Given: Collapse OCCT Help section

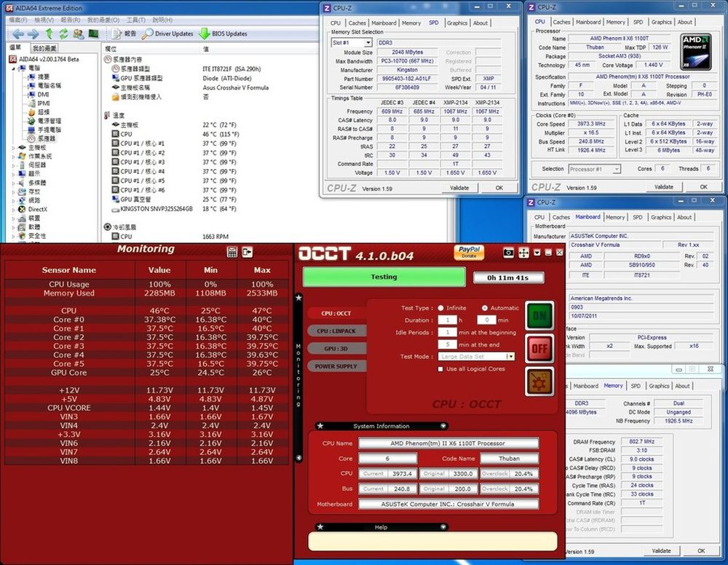Looking at the screenshot, I should [x=443, y=527].
